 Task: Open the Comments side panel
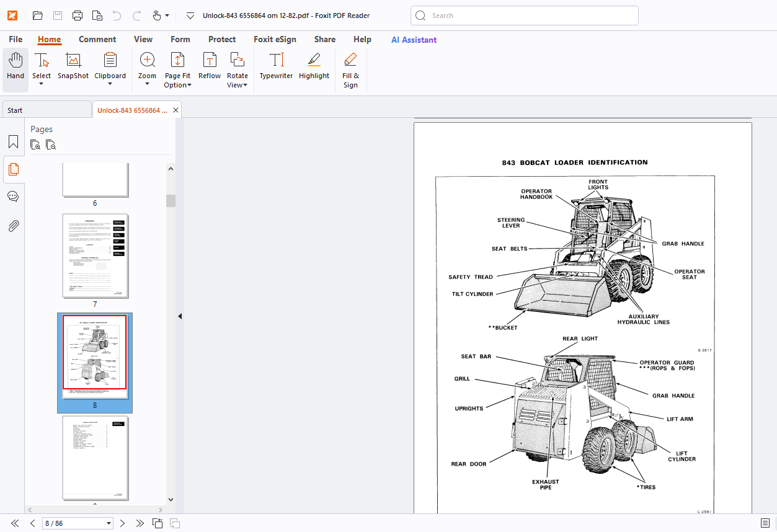coord(13,197)
